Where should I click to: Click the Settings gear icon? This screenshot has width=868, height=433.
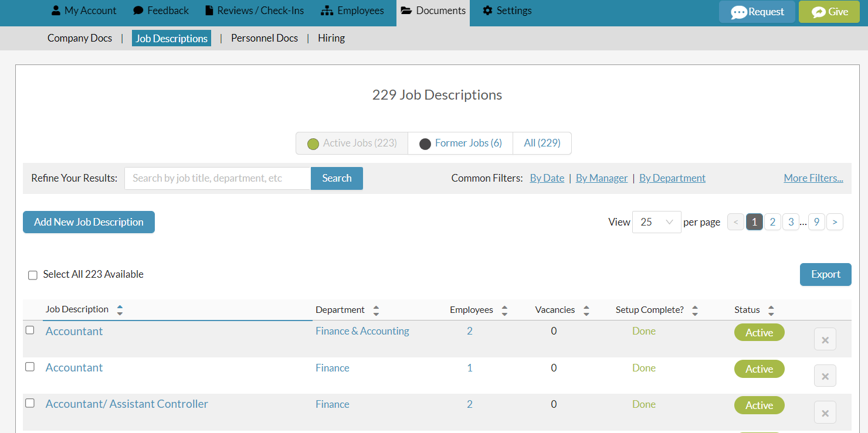tap(487, 11)
